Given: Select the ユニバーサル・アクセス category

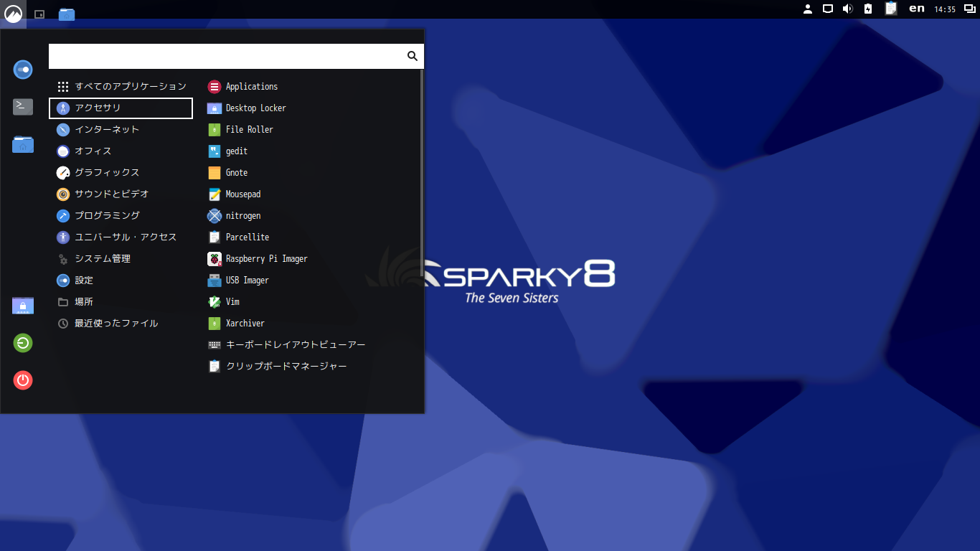Looking at the screenshot, I should (121, 237).
